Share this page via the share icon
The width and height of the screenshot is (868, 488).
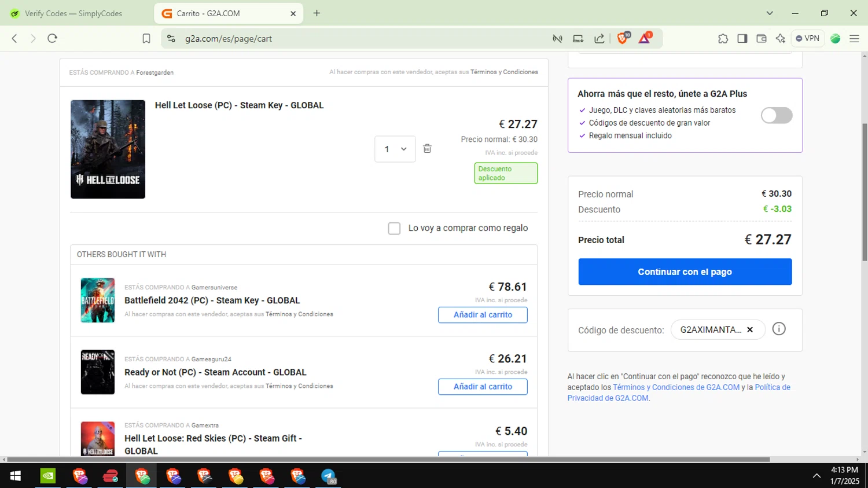click(599, 38)
